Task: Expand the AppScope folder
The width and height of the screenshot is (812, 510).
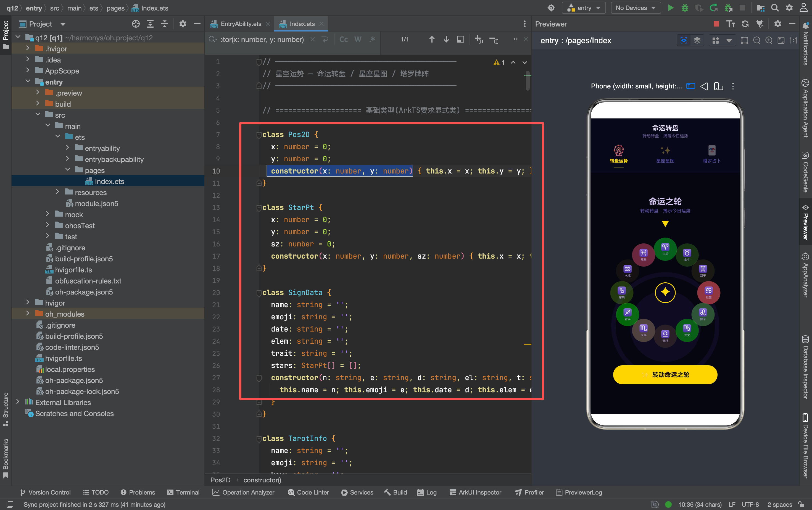Action: pyautogui.click(x=28, y=70)
